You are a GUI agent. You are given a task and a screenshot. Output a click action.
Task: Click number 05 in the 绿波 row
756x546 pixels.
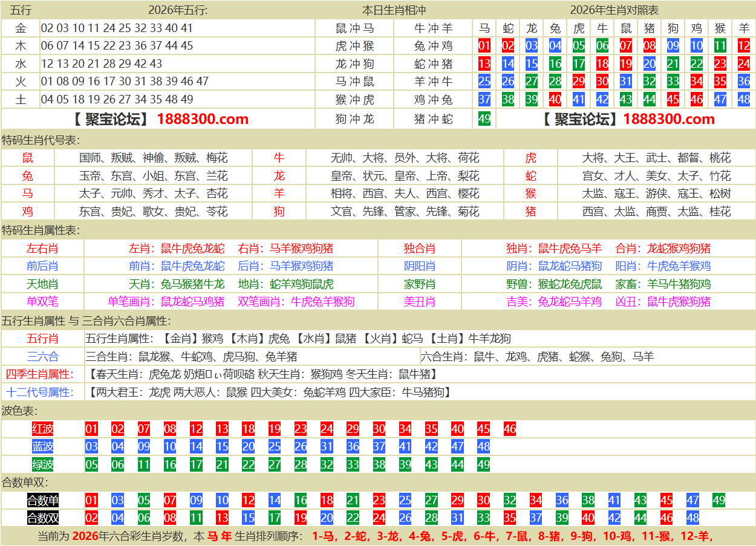pos(91,464)
